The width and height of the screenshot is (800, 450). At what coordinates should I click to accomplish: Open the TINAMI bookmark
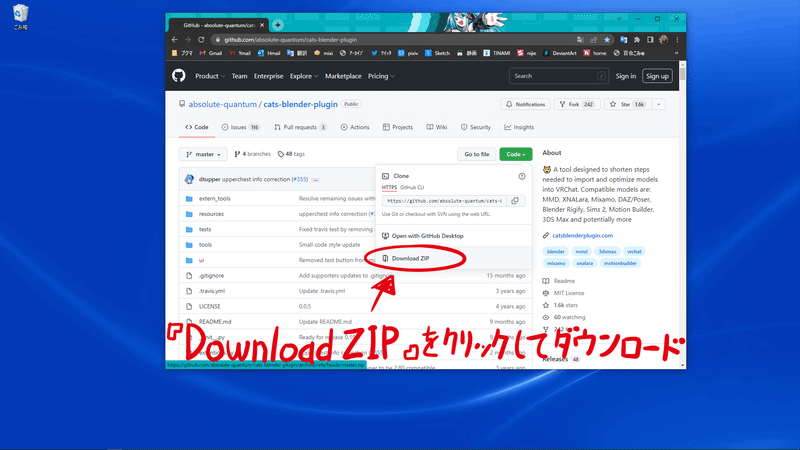click(496, 53)
